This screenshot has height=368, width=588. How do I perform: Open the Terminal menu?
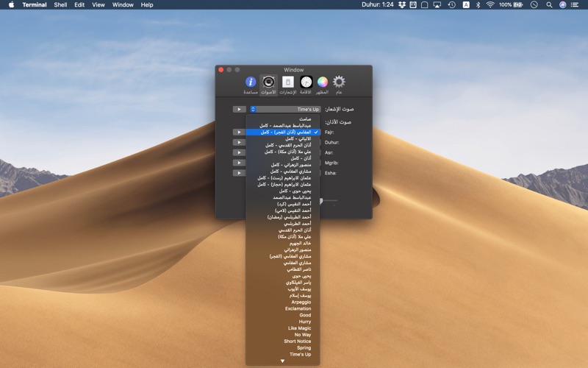[x=35, y=5]
